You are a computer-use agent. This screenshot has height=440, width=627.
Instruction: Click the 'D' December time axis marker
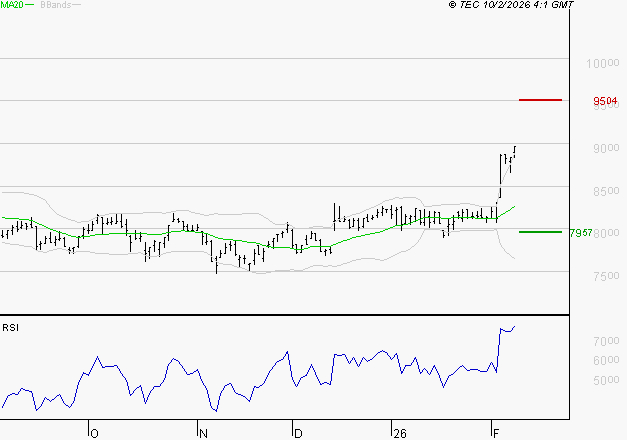tap(297, 432)
